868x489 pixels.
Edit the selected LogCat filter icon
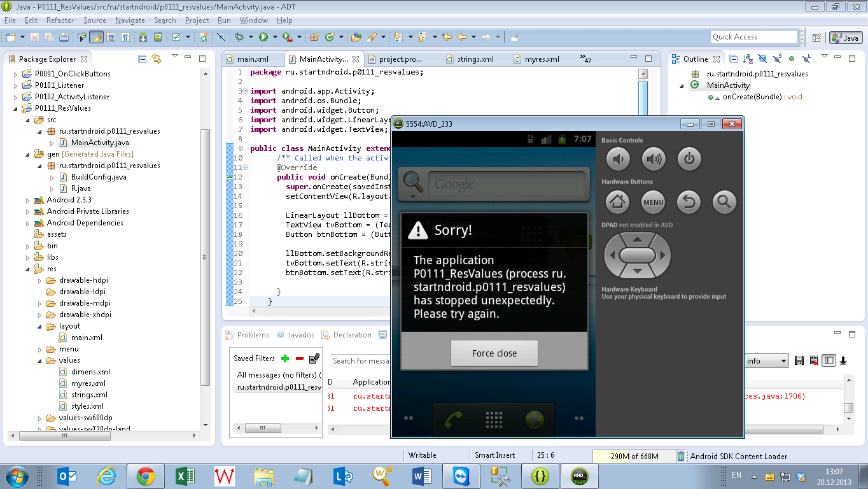coord(314,358)
